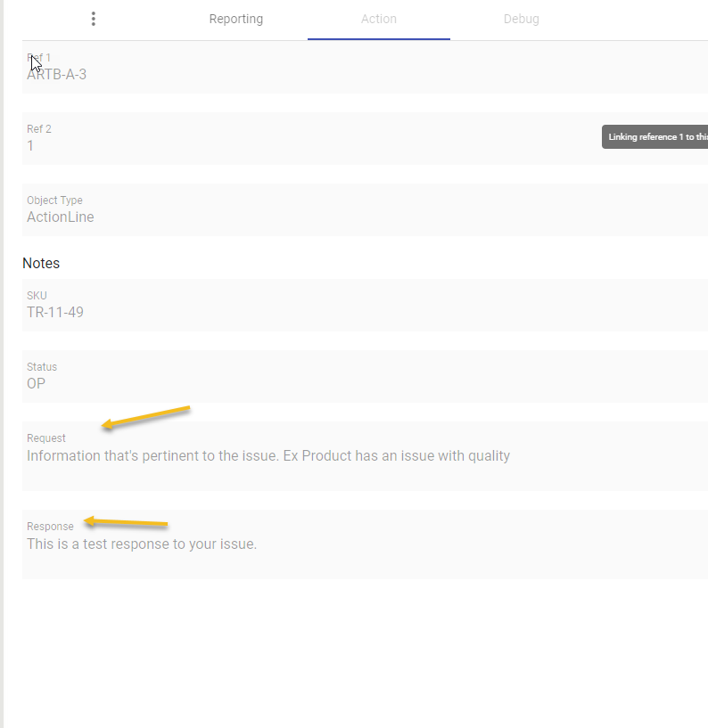Select the ActionLine object type value
Viewport: 708px width, 728px height.
[61, 217]
